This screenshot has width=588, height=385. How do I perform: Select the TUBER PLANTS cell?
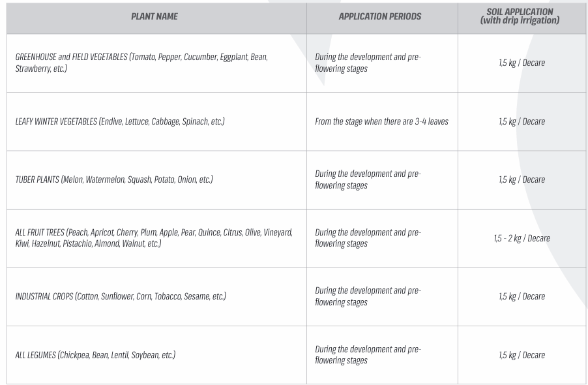[156, 179]
